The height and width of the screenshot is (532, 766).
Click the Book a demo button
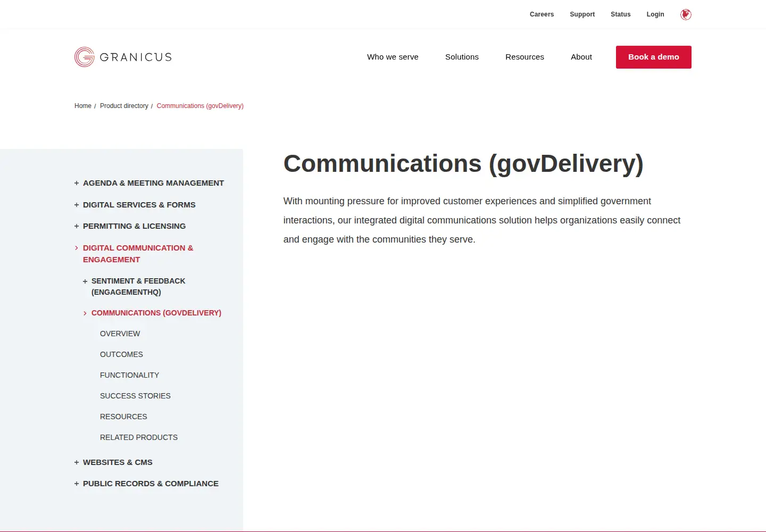pyautogui.click(x=654, y=57)
